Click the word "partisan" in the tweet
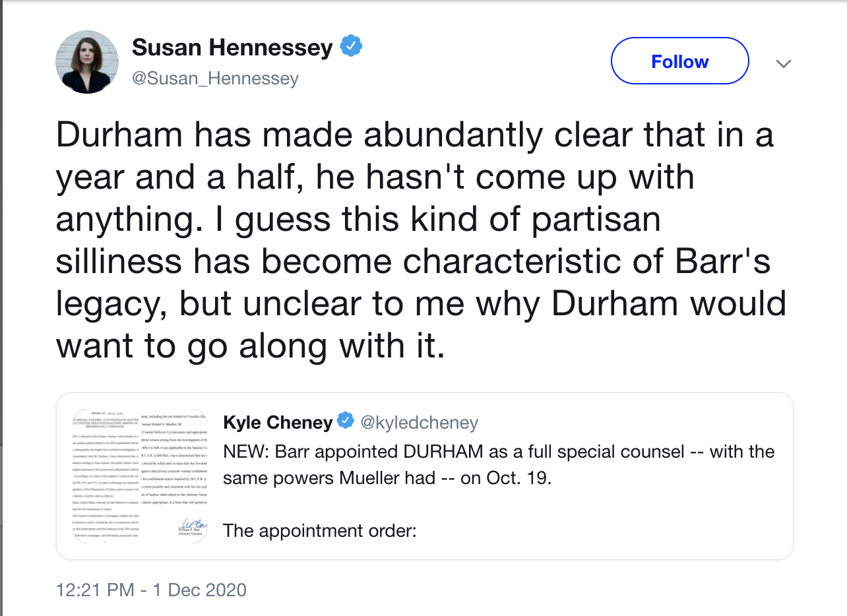The height and width of the screenshot is (616, 847). (x=596, y=220)
